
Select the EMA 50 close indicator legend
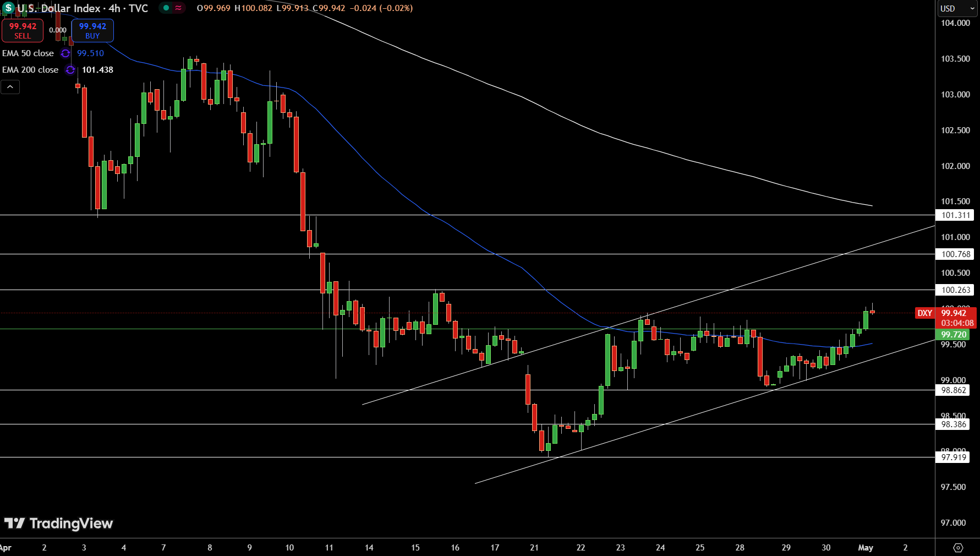(28, 53)
